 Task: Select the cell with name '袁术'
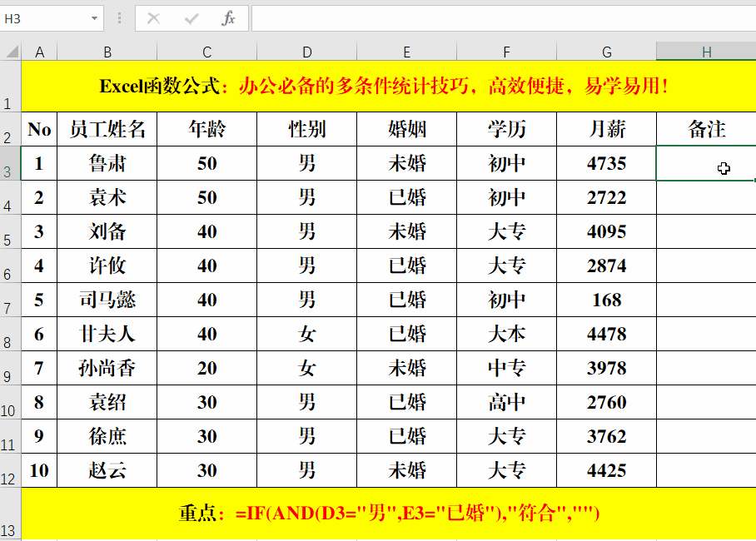[x=107, y=198]
